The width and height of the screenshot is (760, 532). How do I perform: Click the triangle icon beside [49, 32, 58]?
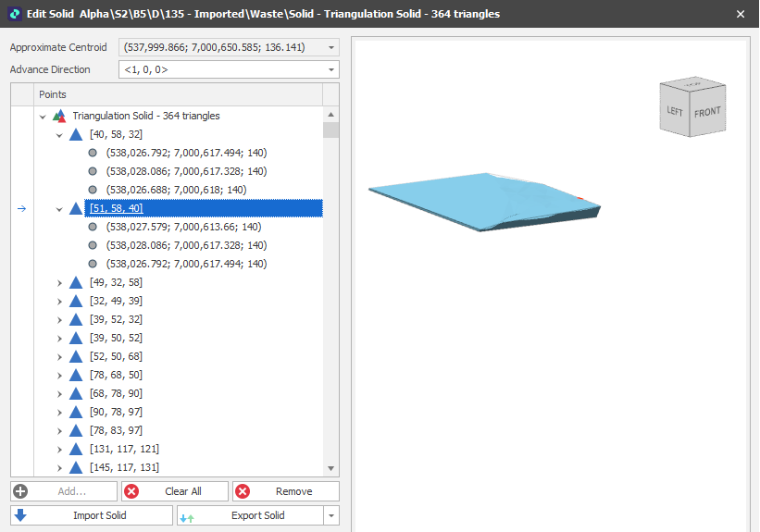coord(76,282)
